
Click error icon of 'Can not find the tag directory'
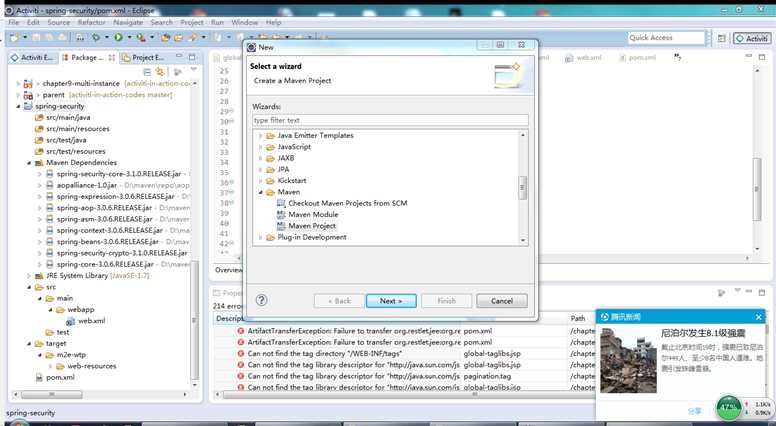[241, 354]
